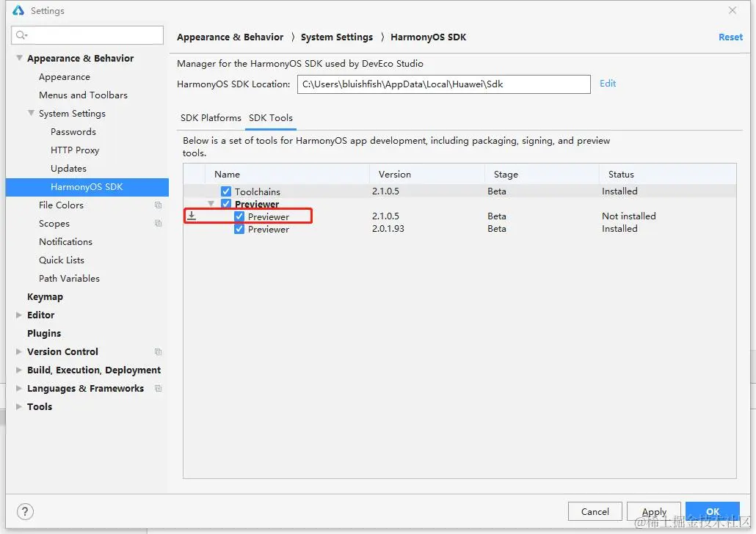Screen dimensions: 756x534
Task: Select Passwords under System Settings
Action: pyautogui.click(x=73, y=131)
